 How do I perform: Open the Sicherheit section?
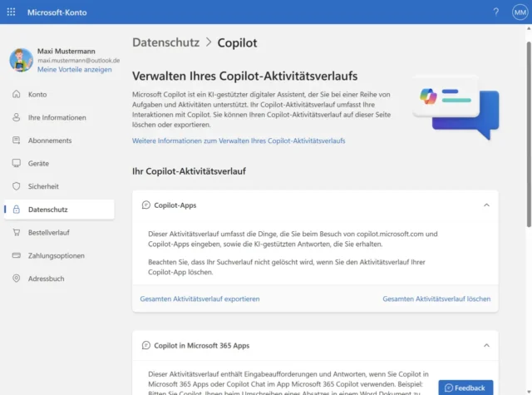59,186
